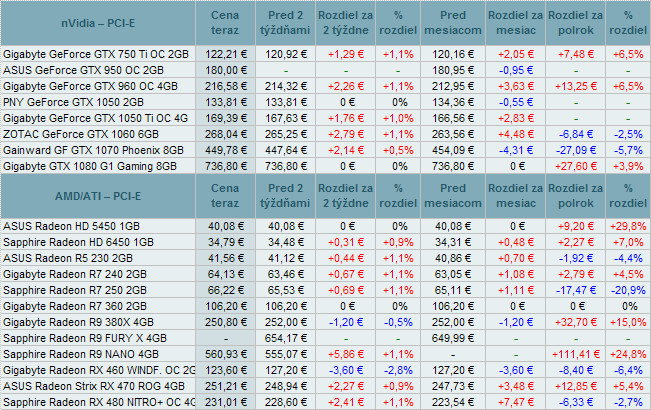Click current price 216,58 € cell

tap(225, 86)
